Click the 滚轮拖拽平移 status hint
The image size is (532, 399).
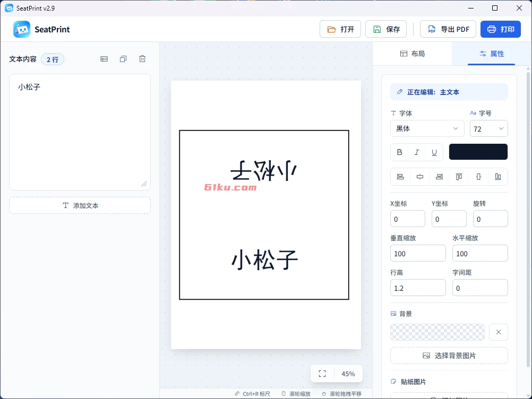tap(342, 394)
